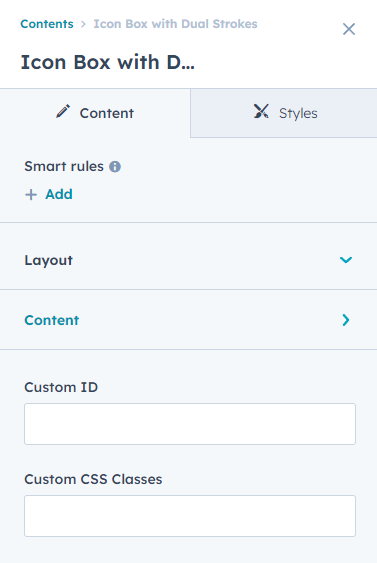Select the Icon Box with Dual Strokes breadcrumb
Image resolution: width=377 pixels, height=563 pixels.
[x=175, y=24]
